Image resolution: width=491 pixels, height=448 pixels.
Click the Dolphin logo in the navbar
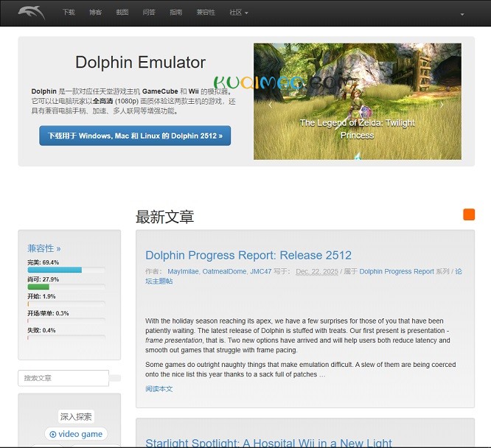pyautogui.click(x=31, y=13)
